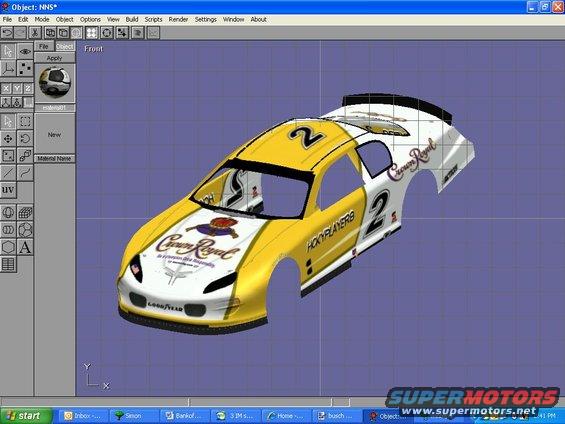Open the View menu

pyautogui.click(x=113, y=19)
